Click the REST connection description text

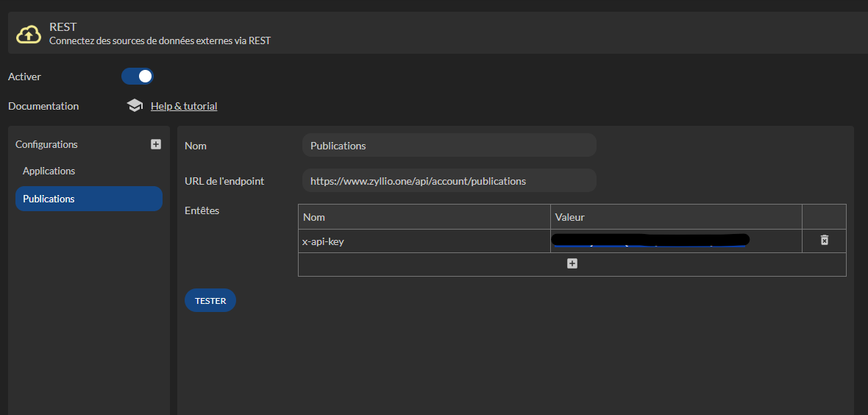coord(160,40)
